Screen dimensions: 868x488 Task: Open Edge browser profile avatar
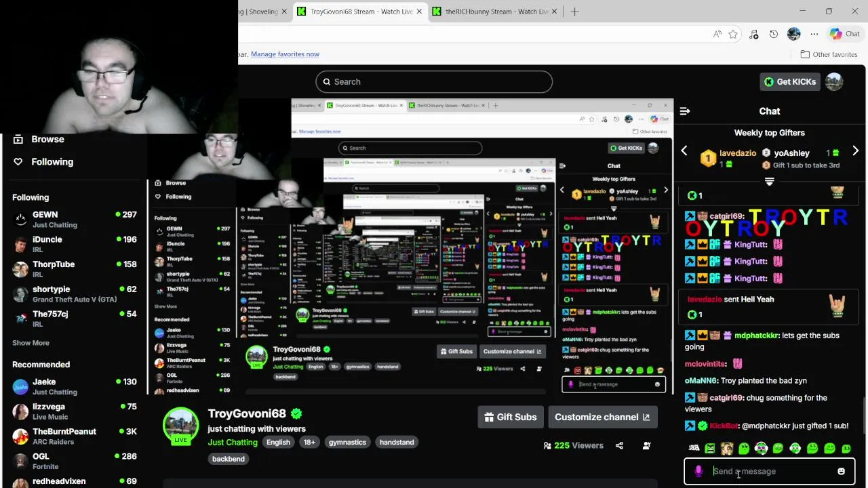click(794, 34)
